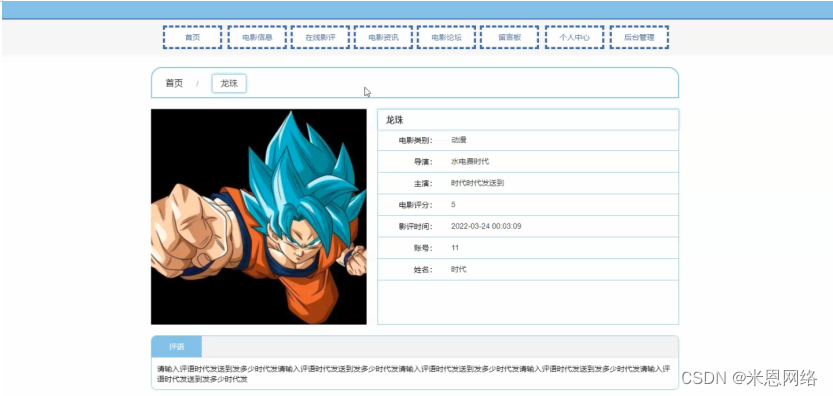
Task: Click the 动漫 category value
Action: 458,140
